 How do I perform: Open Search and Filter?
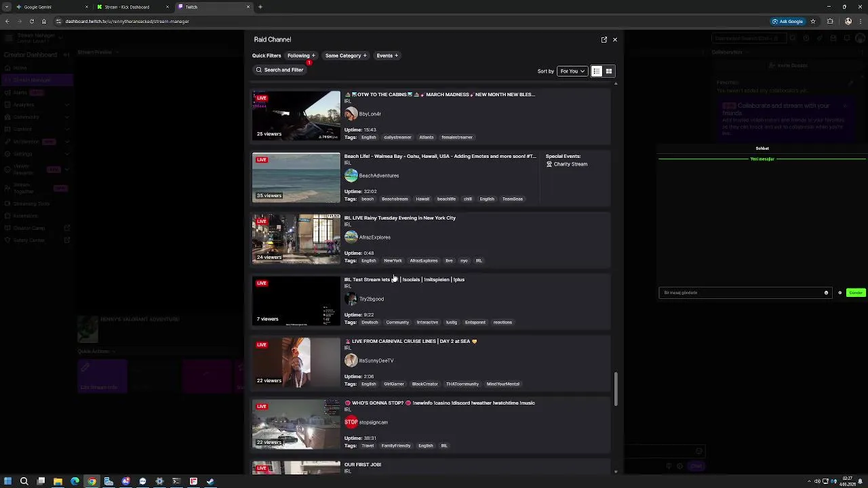point(279,70)
